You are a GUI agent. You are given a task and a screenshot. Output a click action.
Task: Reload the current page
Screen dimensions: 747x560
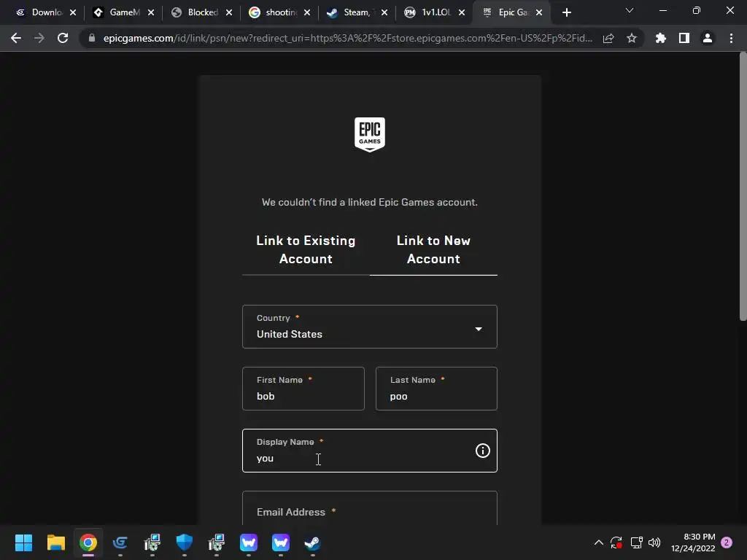click(x=63, y=38)
